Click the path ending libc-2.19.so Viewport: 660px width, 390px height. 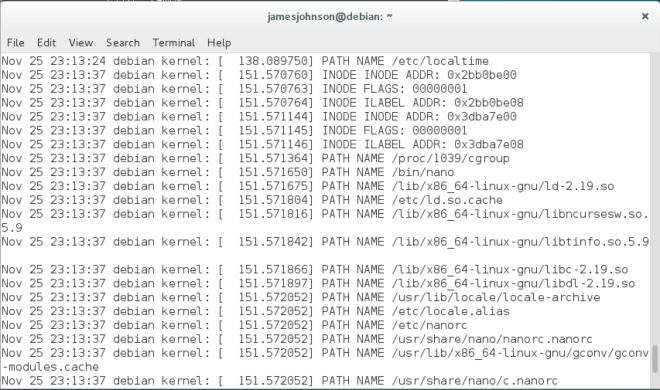tap(510, 269)
